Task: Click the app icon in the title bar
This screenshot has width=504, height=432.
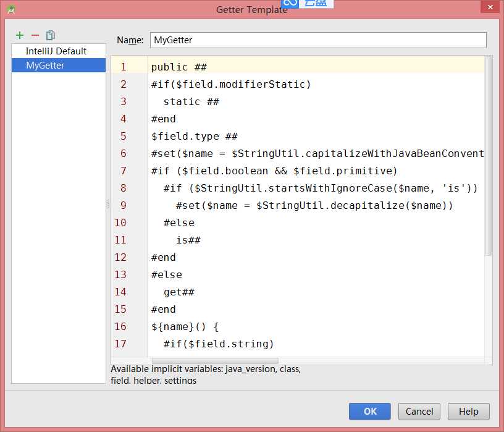Action: coord(10,9)
